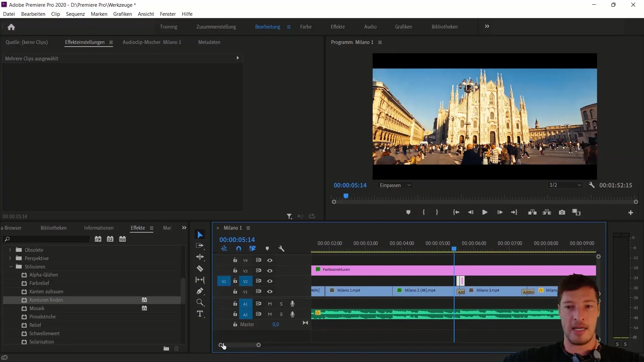Select the Selection arrow tool

[200, 235]
